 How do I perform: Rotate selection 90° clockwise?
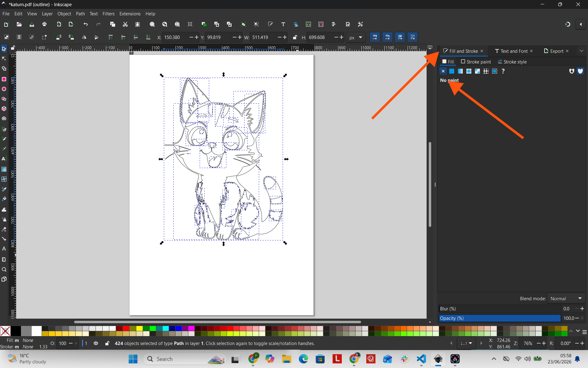tap(71, 37)
